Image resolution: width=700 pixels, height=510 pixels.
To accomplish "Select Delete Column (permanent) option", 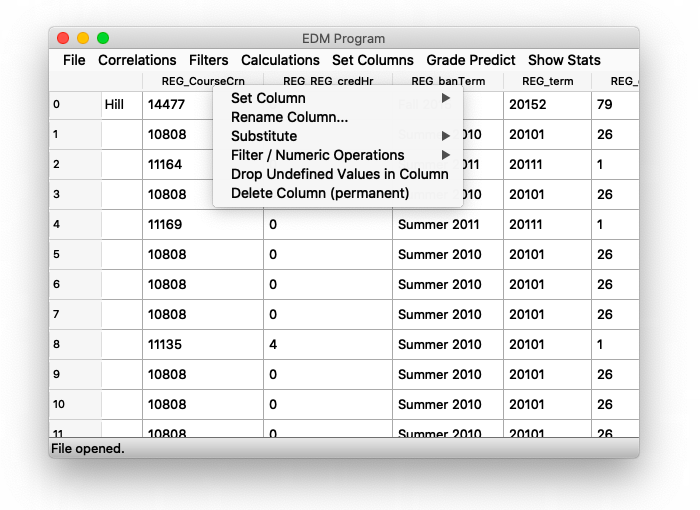I will click(320, 193).
